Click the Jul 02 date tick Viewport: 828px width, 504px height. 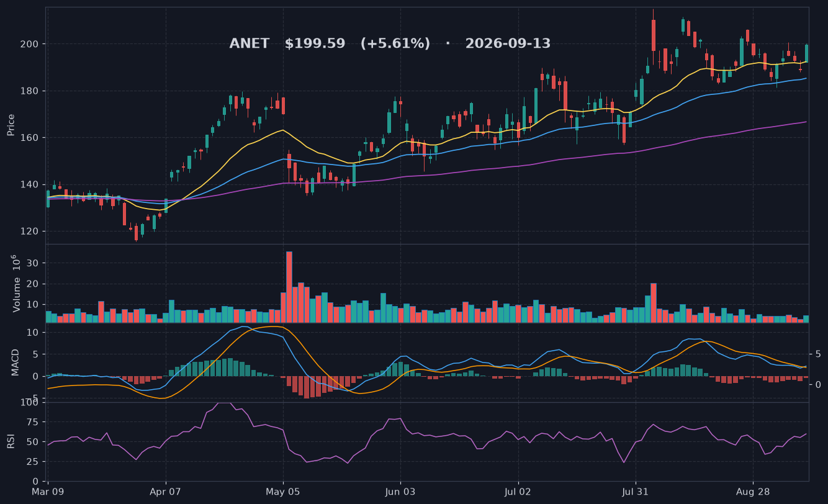point(518,492)
